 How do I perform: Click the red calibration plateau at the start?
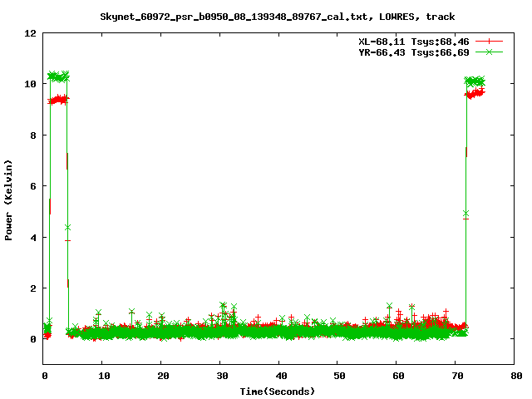pyautogui.click(x=58, y=100)
